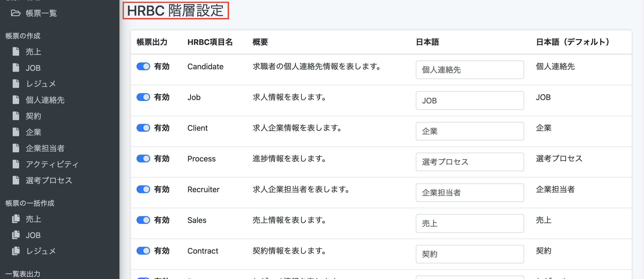The height and width of the screenshot is (279, 644).
Task: Click the file icon beside アクティビティ
Action: (x=16, y=164)
